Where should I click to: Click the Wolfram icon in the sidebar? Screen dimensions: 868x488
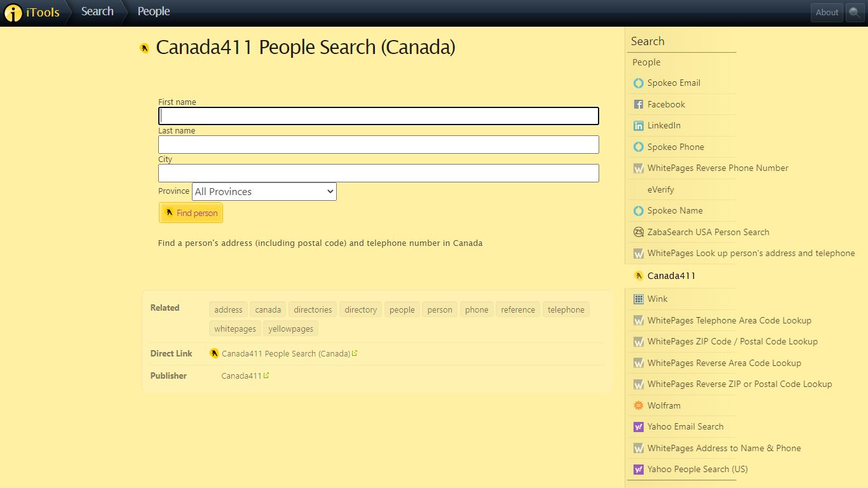tap(639, 405)
